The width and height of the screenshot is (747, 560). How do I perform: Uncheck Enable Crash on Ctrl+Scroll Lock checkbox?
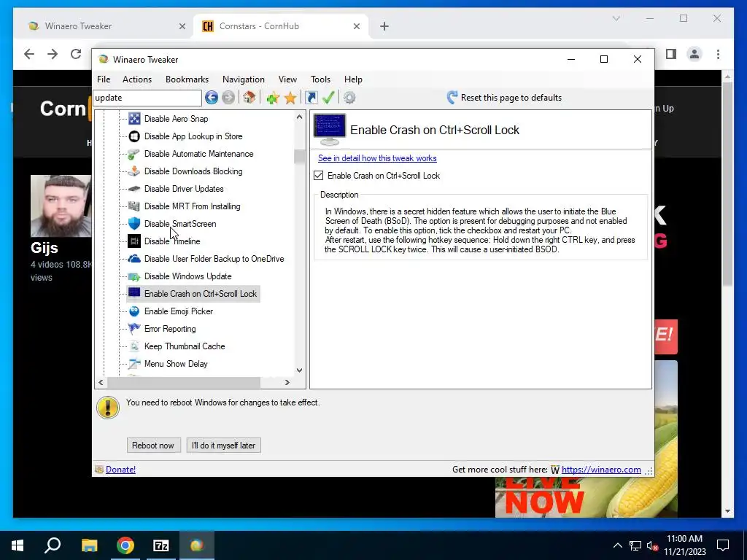[319, 176]
